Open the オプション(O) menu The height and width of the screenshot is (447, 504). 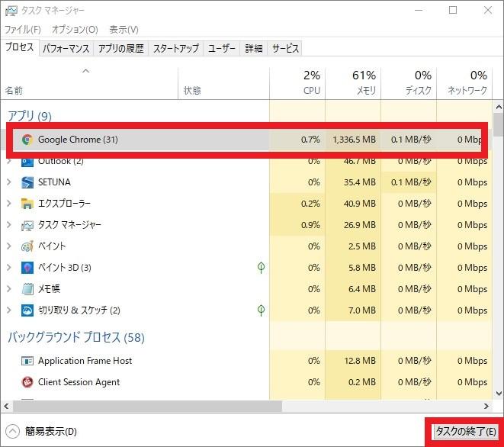[75, 30]
